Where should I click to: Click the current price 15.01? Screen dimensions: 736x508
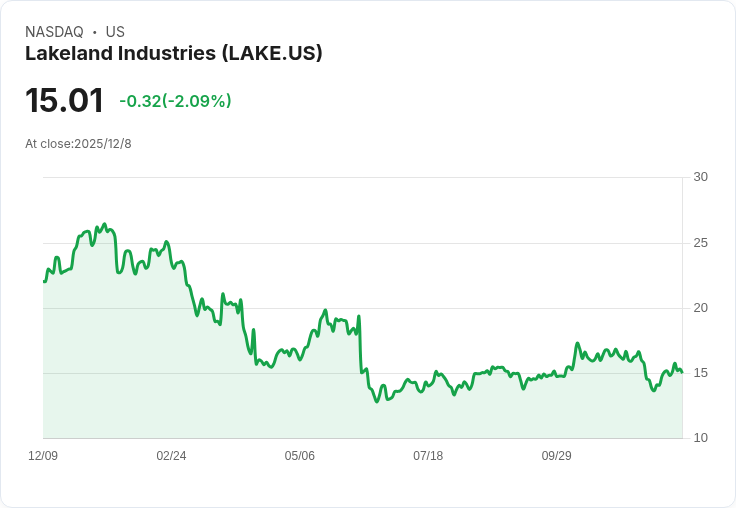(64, 100)
